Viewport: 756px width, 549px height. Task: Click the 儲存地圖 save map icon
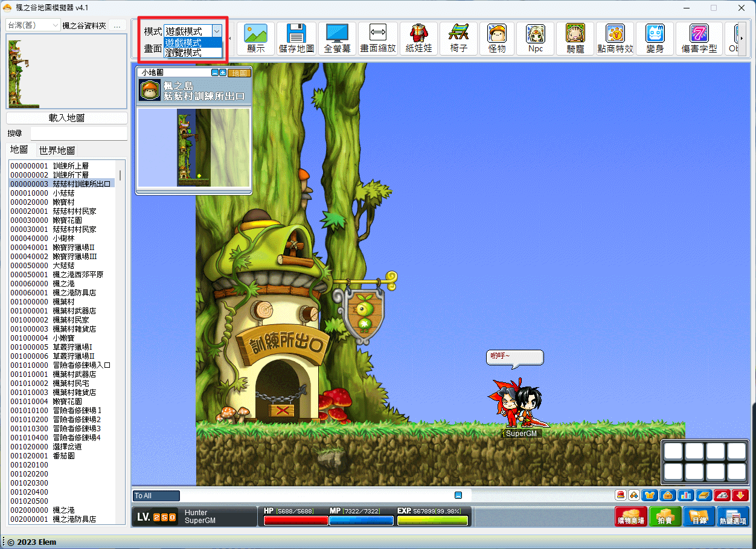[x=296, y=39]
